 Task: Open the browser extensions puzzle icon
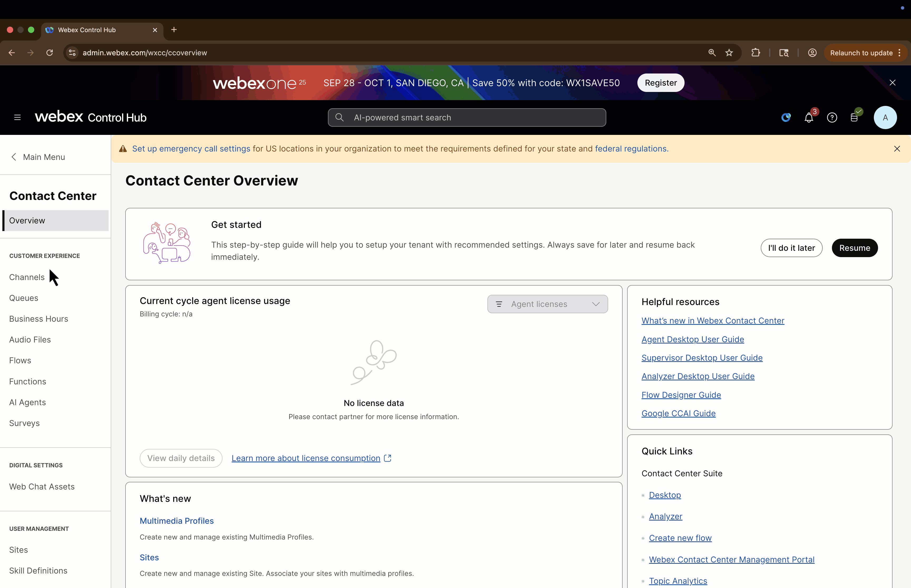[755, 53]
